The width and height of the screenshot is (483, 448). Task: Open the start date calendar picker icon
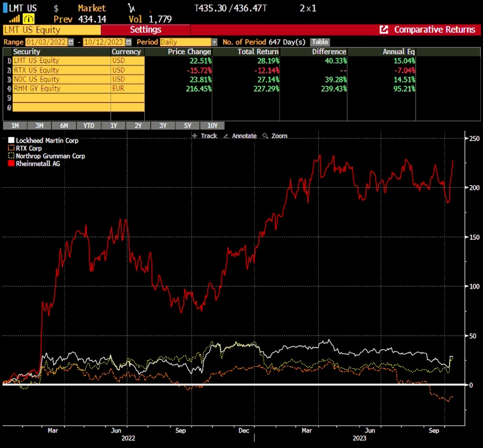pos(71,42)
